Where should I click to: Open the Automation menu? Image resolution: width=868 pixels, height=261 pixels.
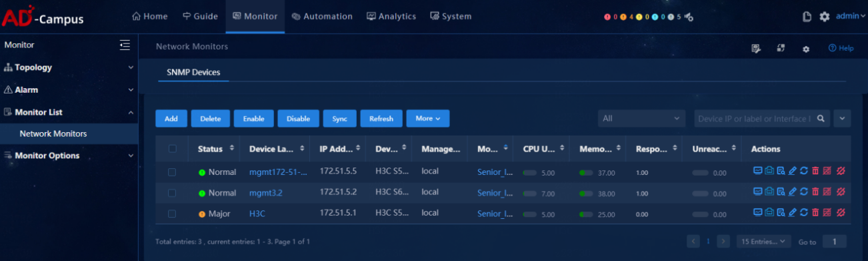pyautogui.click(x=322, y=16)
